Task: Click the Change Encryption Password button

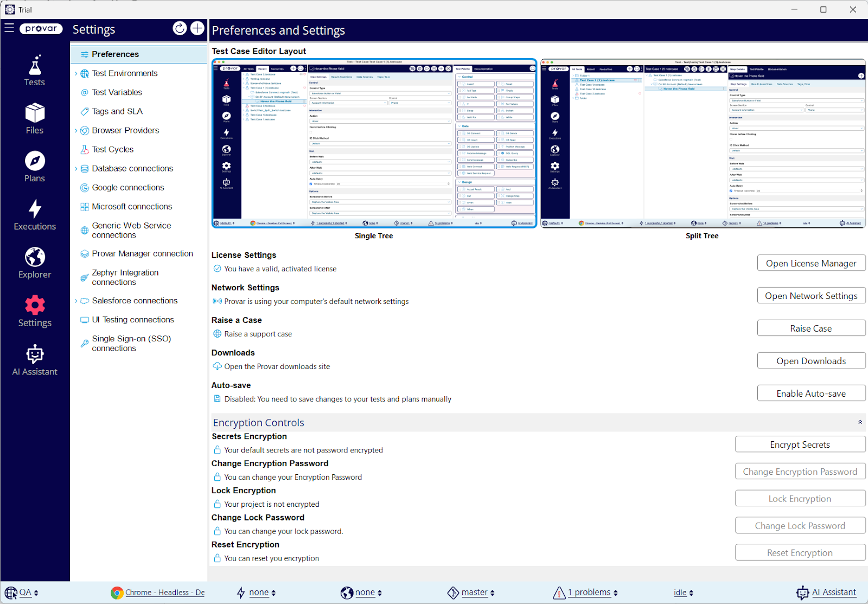Action: 800,472
